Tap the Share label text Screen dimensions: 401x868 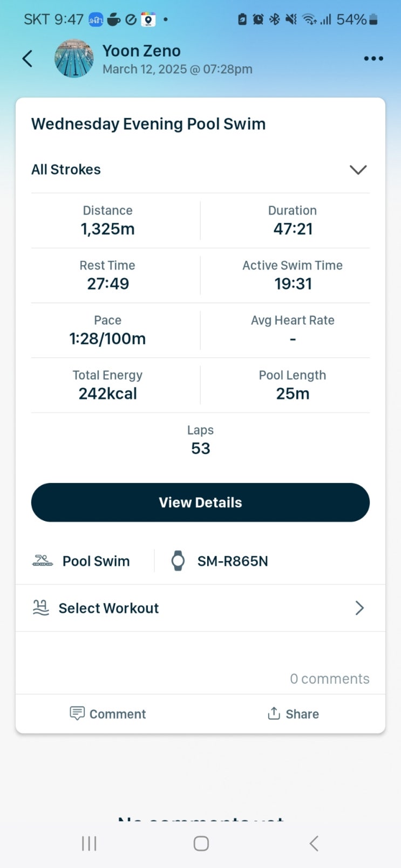click(302, 714)
